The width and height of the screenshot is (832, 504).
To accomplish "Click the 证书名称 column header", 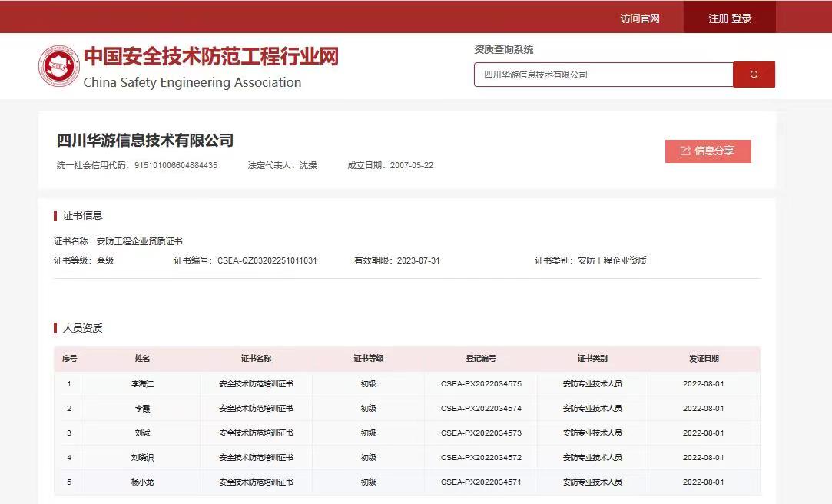I will [257, 359].
